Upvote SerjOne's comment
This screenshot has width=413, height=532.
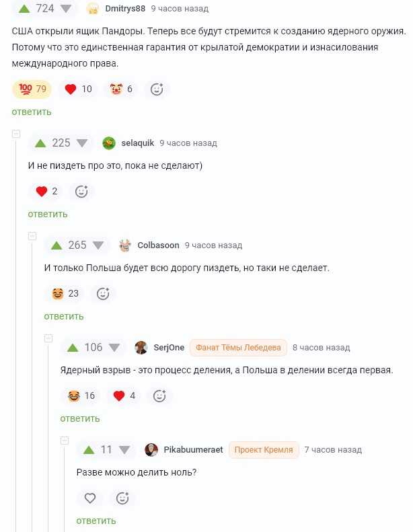tap(73, 348)
